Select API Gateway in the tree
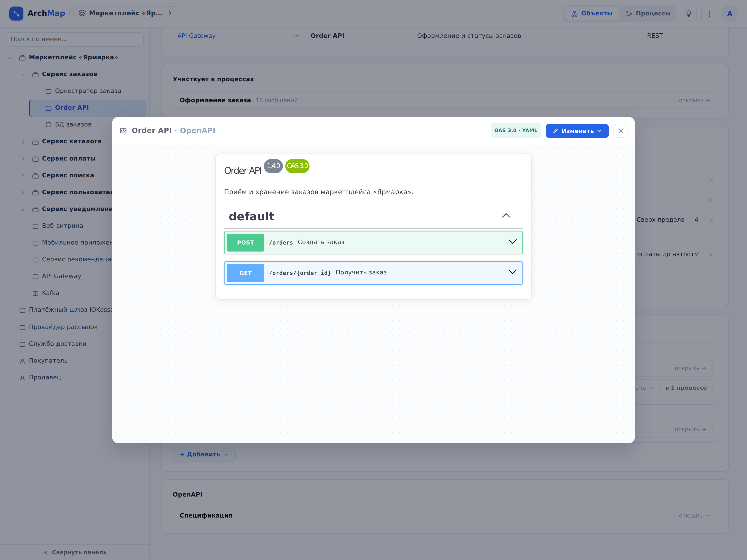This screenshot has height=560, width=747. click(61, 276)
